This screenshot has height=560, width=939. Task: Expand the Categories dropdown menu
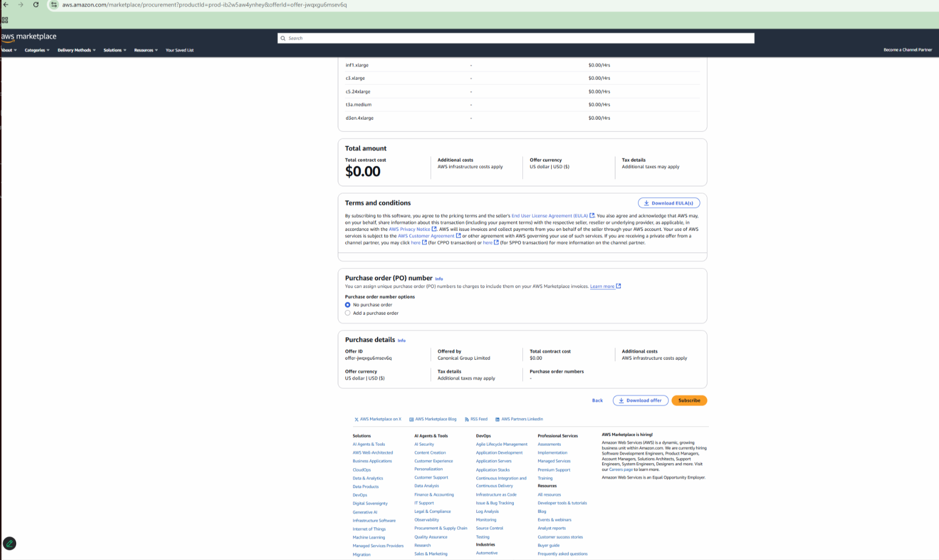point(37,50)
